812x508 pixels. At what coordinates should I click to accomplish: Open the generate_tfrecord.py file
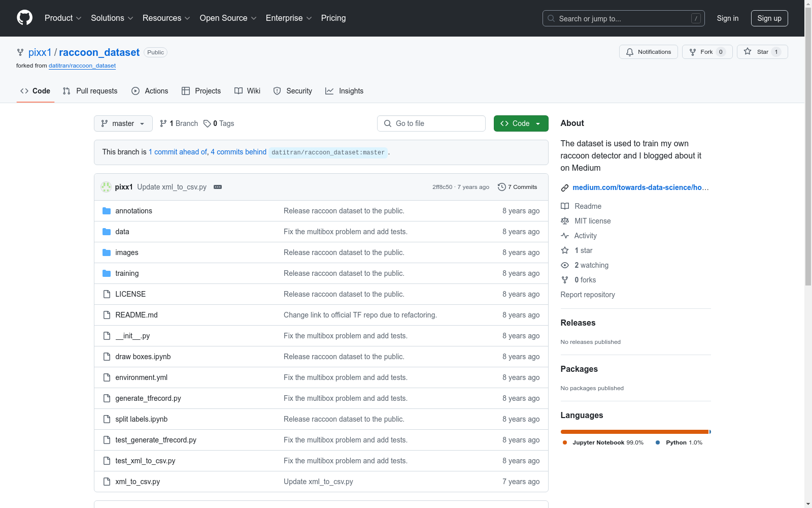(148, 398)
